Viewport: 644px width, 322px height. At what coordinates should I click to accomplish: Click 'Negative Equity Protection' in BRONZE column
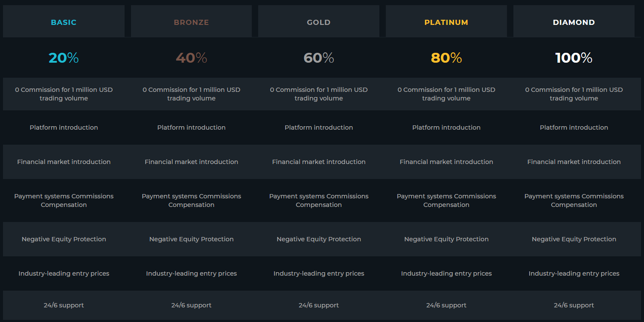tap(191, 239)
